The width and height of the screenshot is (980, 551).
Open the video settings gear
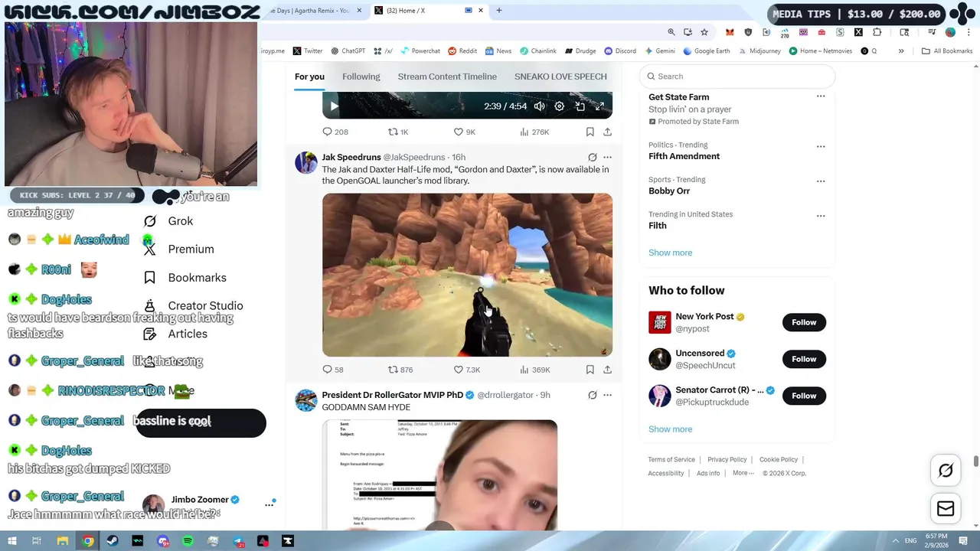pyautogui.click(x=560, y=106)
